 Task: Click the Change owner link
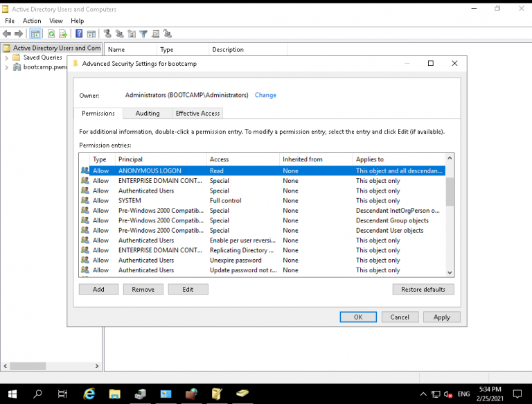pos(265,95)
